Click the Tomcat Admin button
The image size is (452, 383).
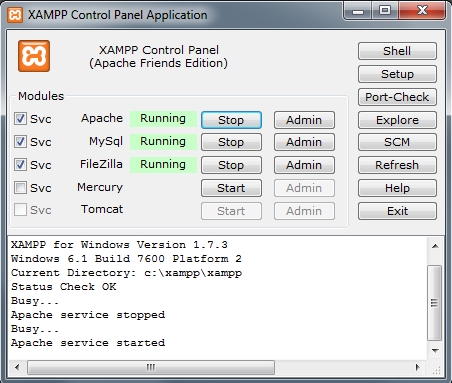[304, 211]
